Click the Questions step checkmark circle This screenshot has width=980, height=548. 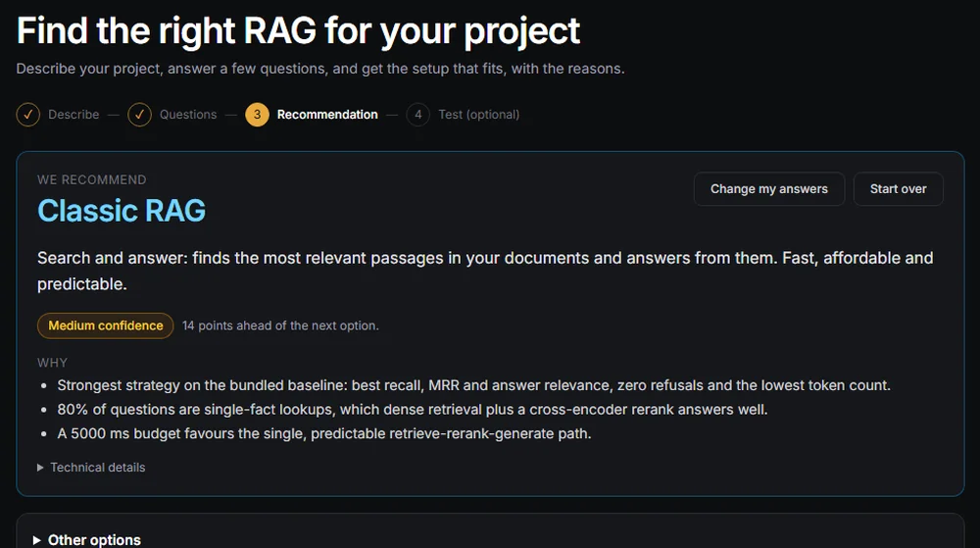tap(139, 115)
